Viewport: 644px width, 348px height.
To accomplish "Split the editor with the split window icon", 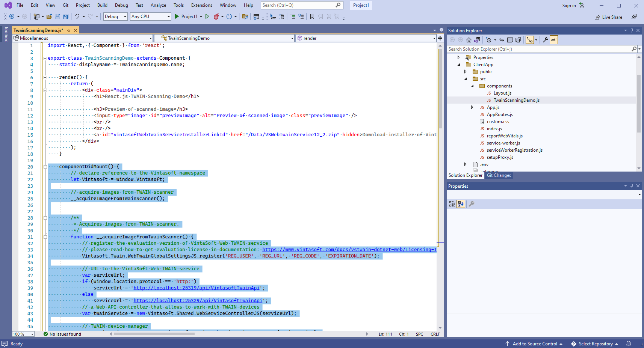I will [x=440, y=38].
